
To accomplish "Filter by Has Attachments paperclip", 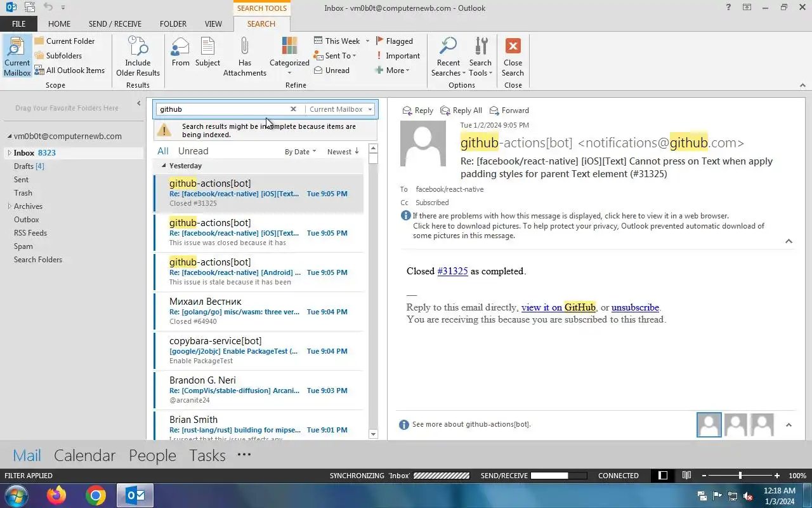I will click(245, 57).
